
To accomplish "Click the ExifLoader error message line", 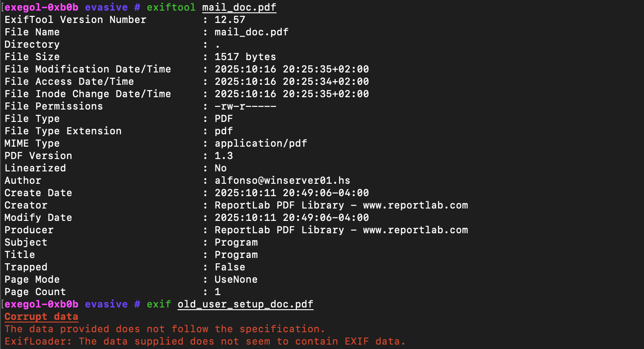I will click(x=205, y=341).
